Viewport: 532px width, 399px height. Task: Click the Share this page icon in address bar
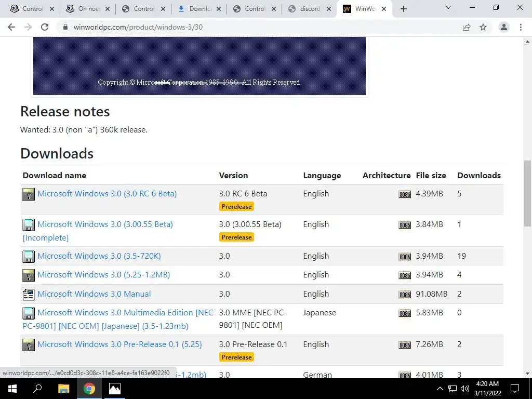(x=467, y=27)
